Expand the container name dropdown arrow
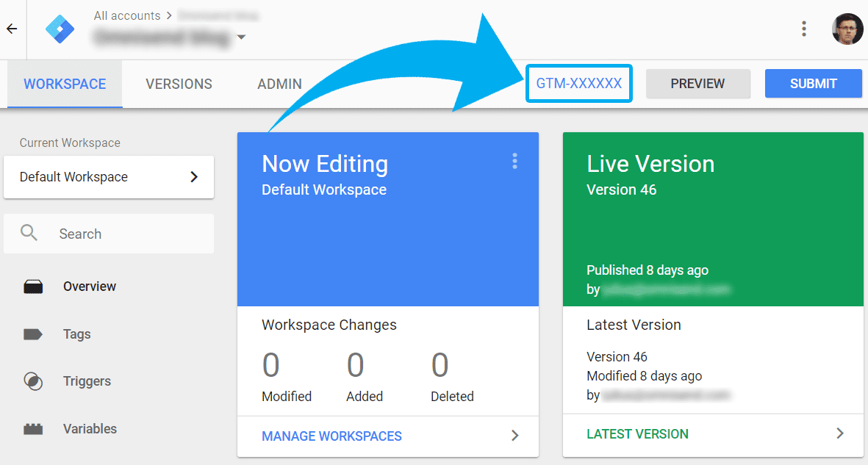Viewport: 868px width, 465px height. (x=241, y=37)
